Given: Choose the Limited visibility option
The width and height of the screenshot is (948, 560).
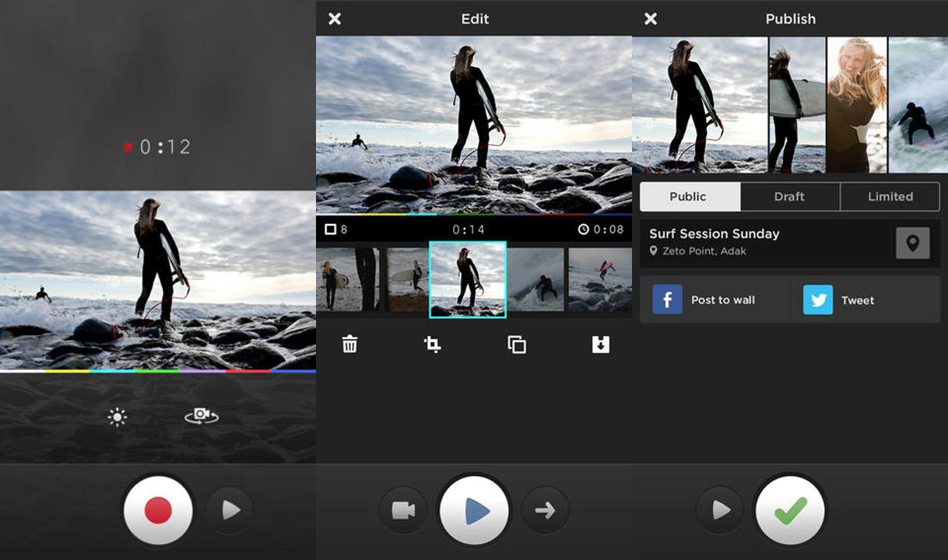Looking at the screenshot, I should pos(890,197).
